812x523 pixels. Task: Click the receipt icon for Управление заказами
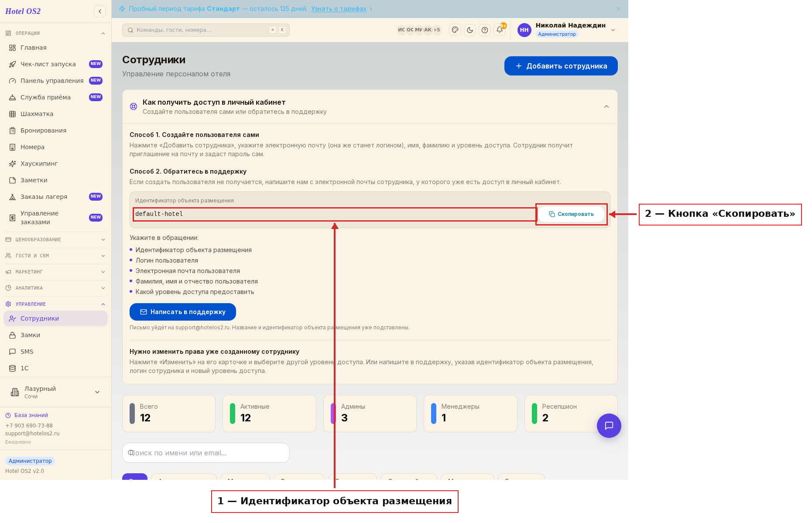[13, 218]
